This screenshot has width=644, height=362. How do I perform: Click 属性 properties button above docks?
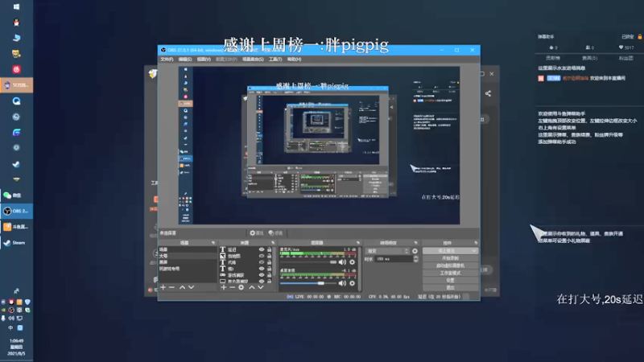pos(256,233)
